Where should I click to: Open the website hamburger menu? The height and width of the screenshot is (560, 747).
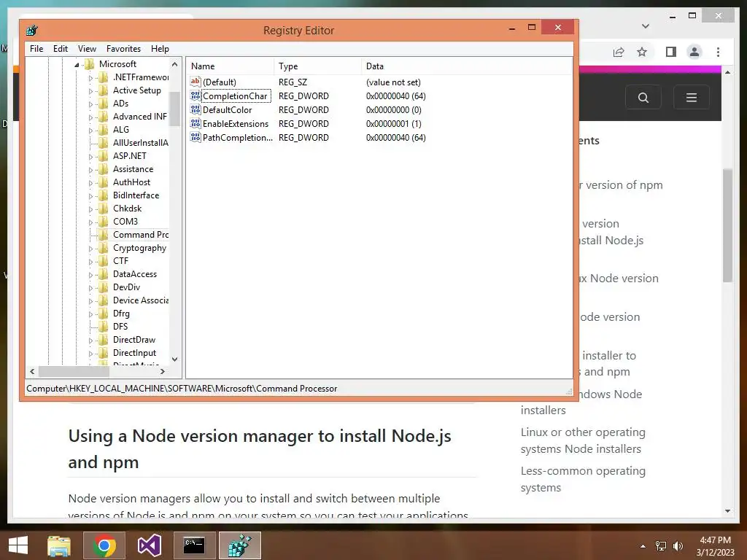692,98
